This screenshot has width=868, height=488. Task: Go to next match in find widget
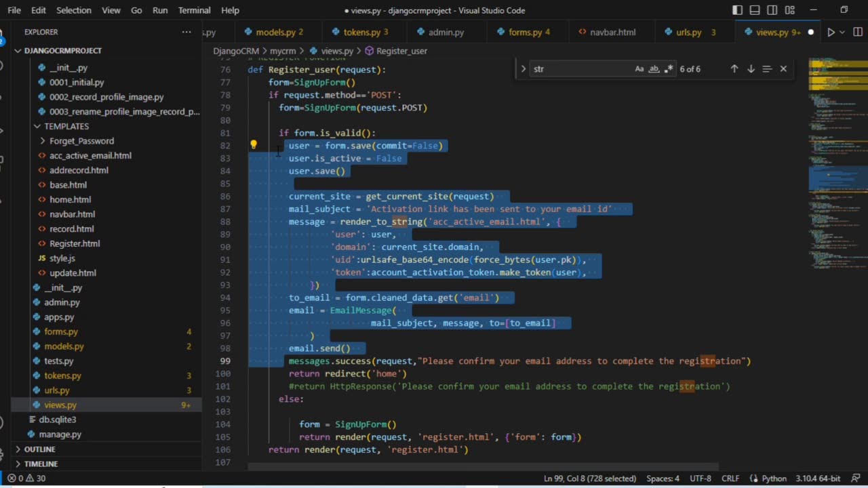point(751,68)
